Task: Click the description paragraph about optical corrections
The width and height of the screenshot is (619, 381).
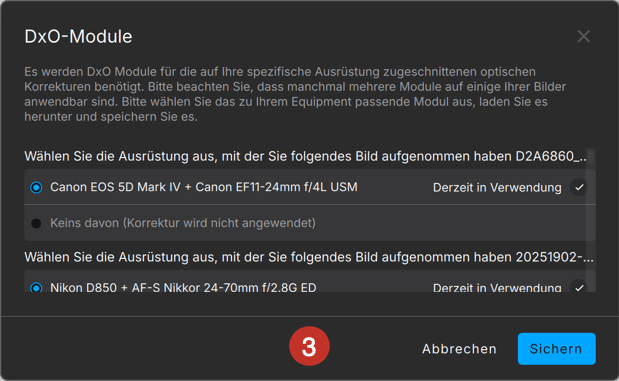Action: [x=295, y=94]
